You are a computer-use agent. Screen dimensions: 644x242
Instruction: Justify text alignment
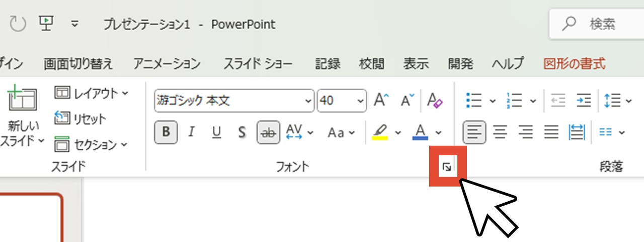click(x=551, y=132)
